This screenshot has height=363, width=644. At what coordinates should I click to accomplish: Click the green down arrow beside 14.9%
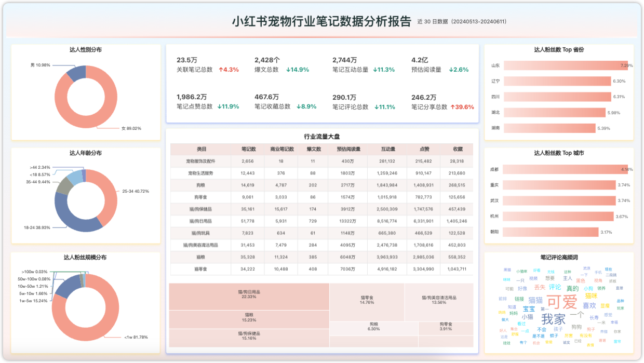pos(288,70)
